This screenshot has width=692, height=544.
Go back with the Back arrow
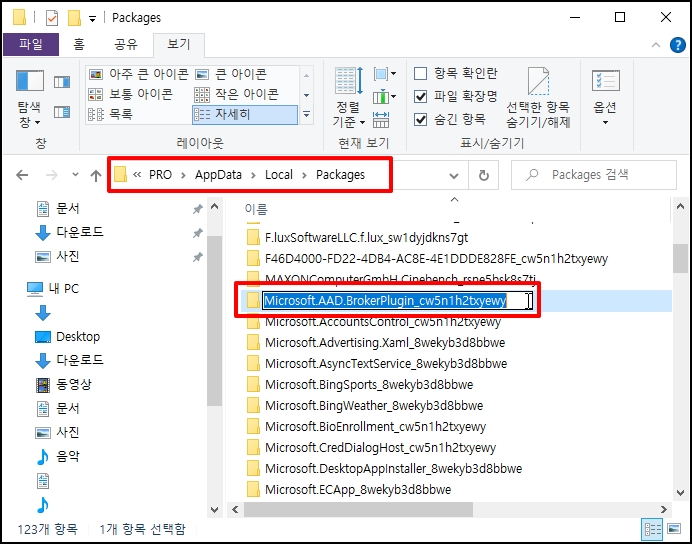(x=22, y=175)
